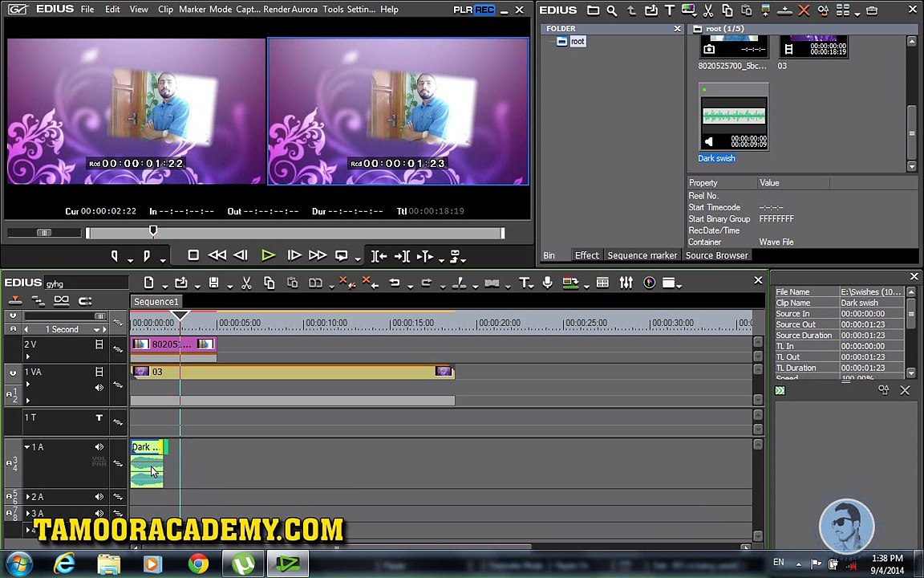Click Create Title T icon in timeline
This screenshot has height=578, width=924.
pos(523,283)
